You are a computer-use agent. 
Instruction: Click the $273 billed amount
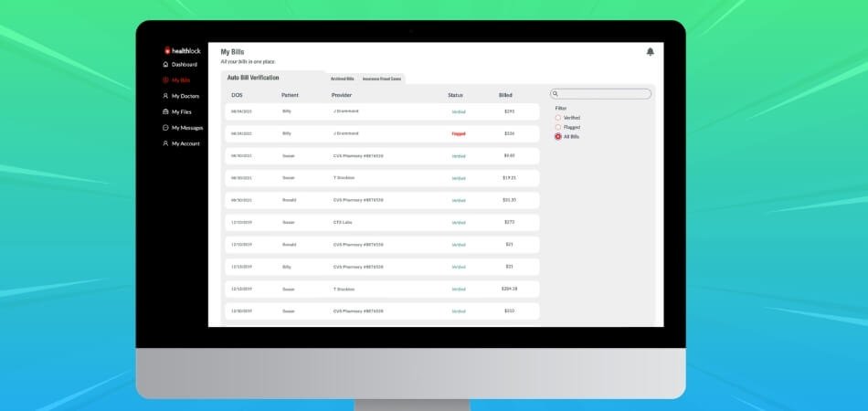tap(509, 222)
